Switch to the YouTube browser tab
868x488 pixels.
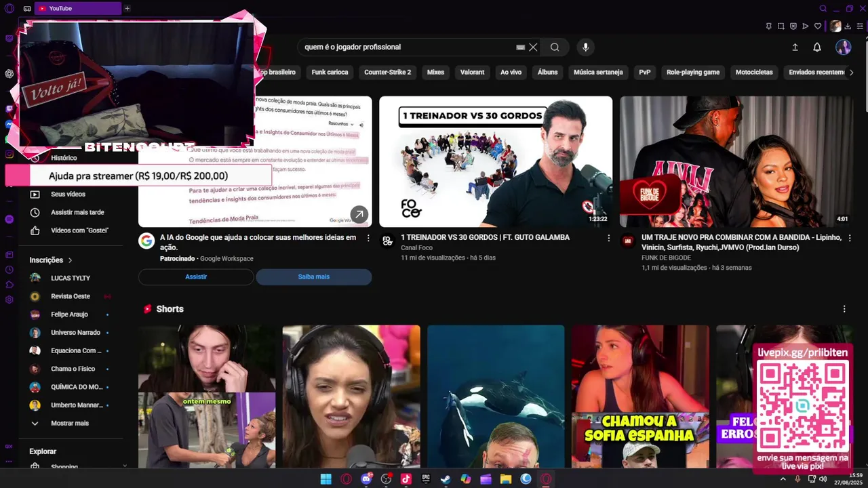77,8
